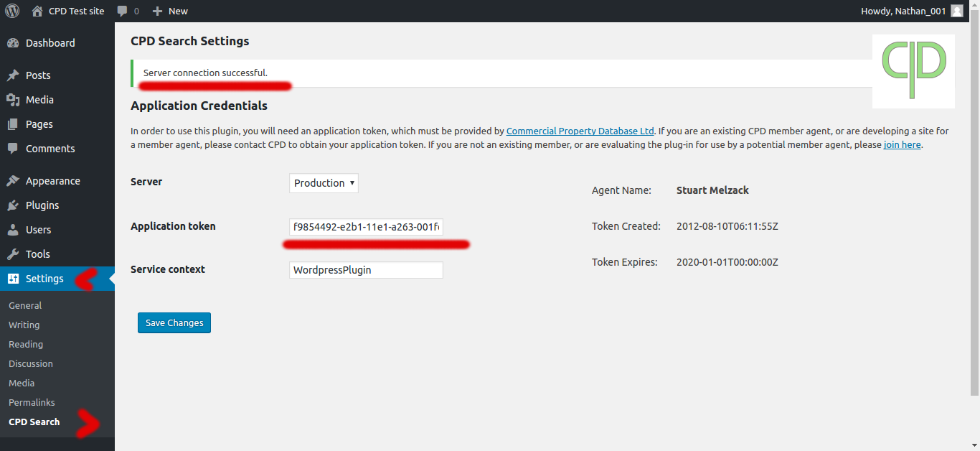Image resolution: width=980 pixels, height=451 pixels.
Task: Click the Save Changes button
Action: (x=174, y=322)
